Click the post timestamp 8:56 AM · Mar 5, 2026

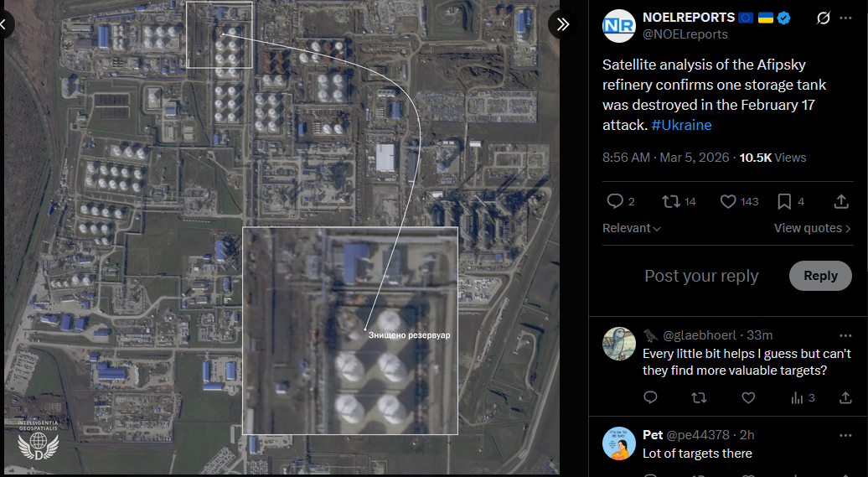pos(665,158)
